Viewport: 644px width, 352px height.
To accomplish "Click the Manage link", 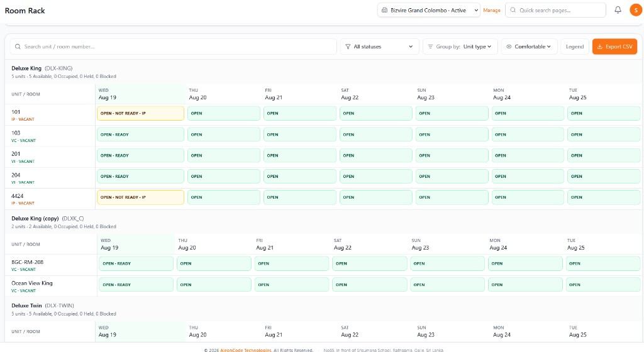I will coord(492,10).
